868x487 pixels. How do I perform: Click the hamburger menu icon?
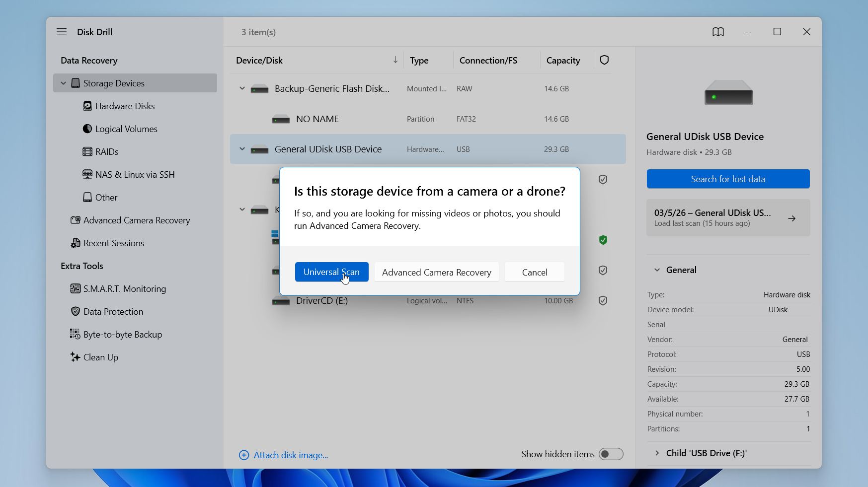[x=62, y=31]
